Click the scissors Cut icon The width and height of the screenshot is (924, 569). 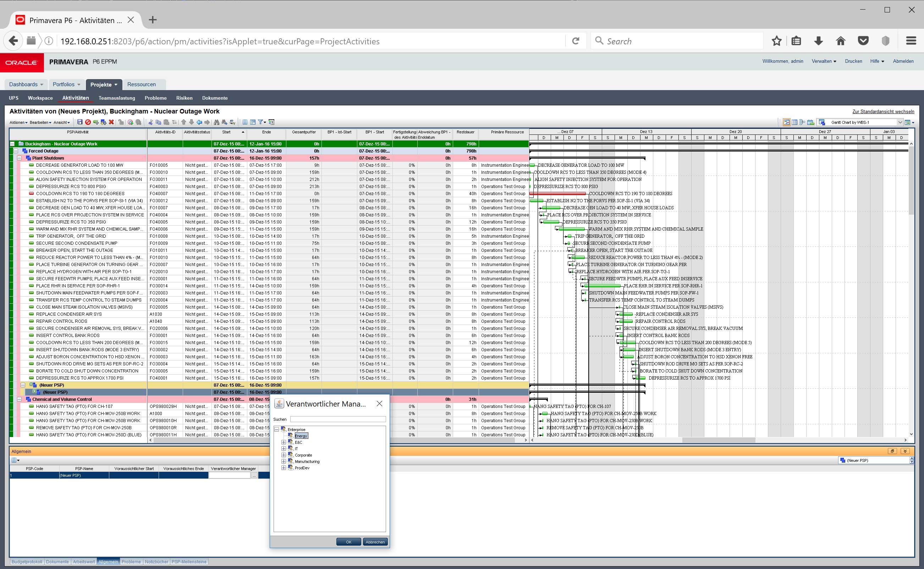click(x=150, y=122)
